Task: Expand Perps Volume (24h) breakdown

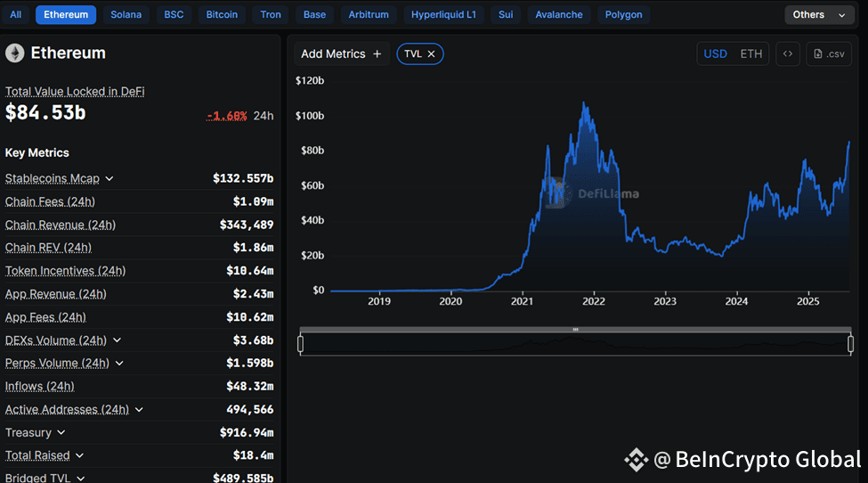Action: 119,364
